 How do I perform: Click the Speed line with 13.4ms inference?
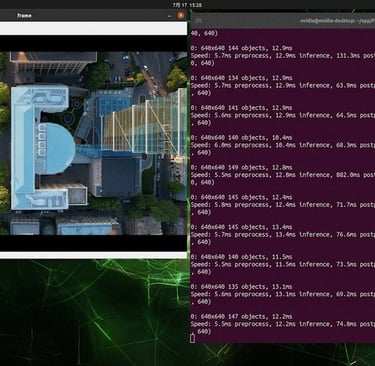click(x=283, y=235)
